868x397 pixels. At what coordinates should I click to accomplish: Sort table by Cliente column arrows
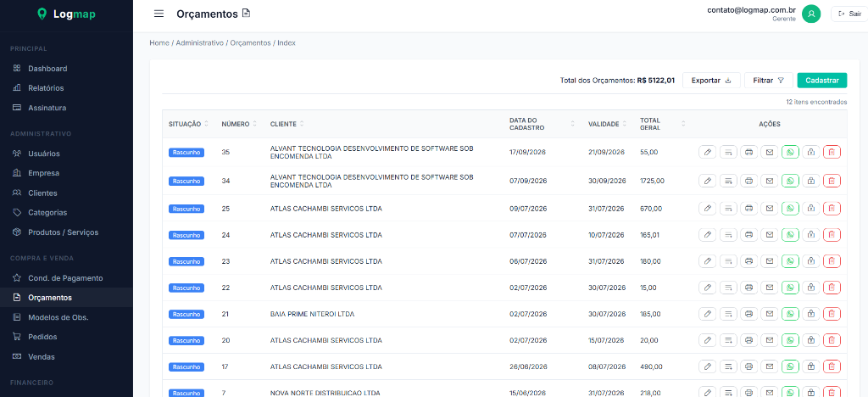(302, 124)
